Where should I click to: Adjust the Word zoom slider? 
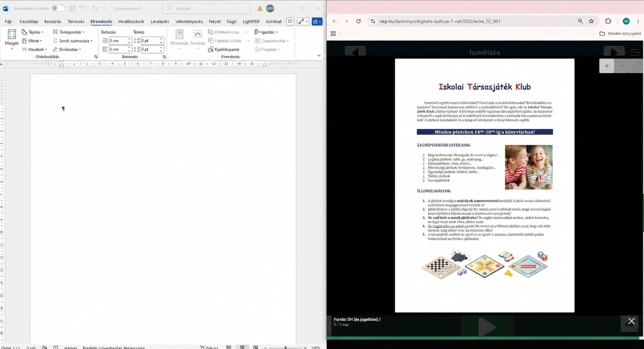(x=285, y=347)
